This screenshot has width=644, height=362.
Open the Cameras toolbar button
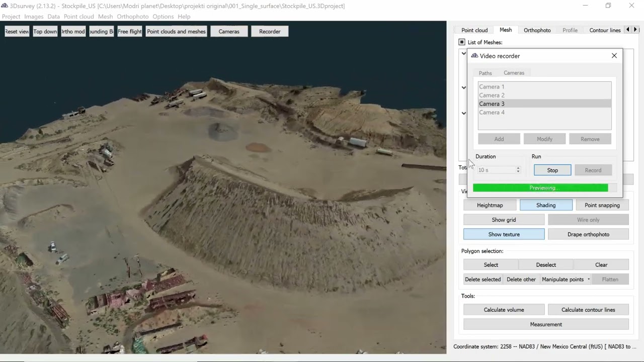(229, 31)
